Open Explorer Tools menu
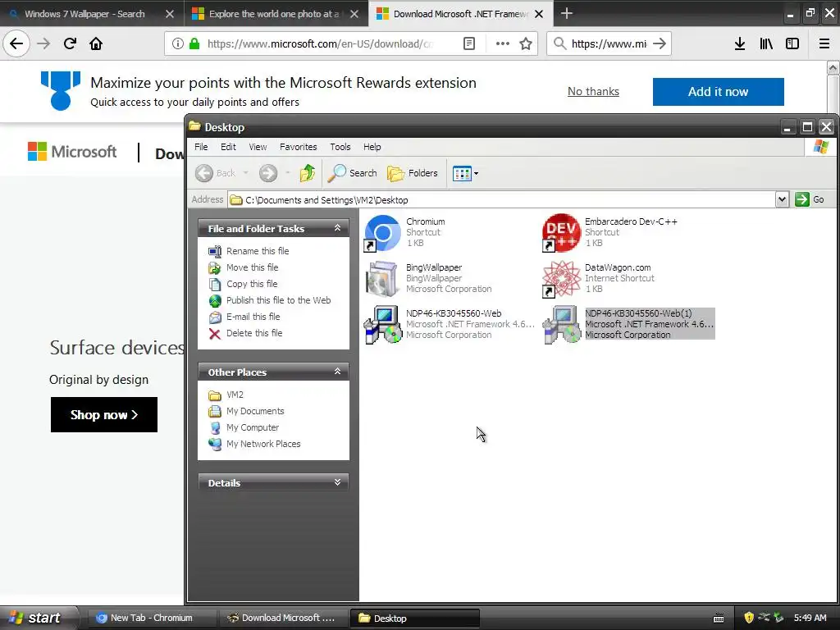The image size is (840, 630). coord(340,147)
